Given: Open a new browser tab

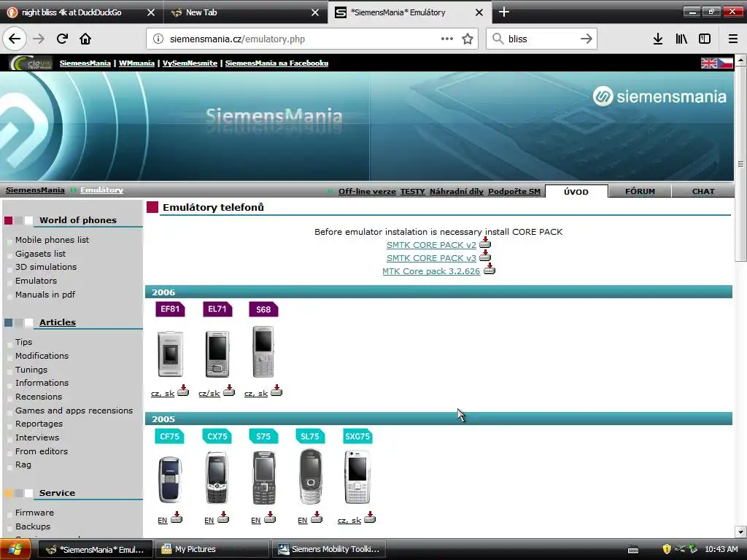Looking at the screenshot, I should pyautogui.click(x=503, y=12).
